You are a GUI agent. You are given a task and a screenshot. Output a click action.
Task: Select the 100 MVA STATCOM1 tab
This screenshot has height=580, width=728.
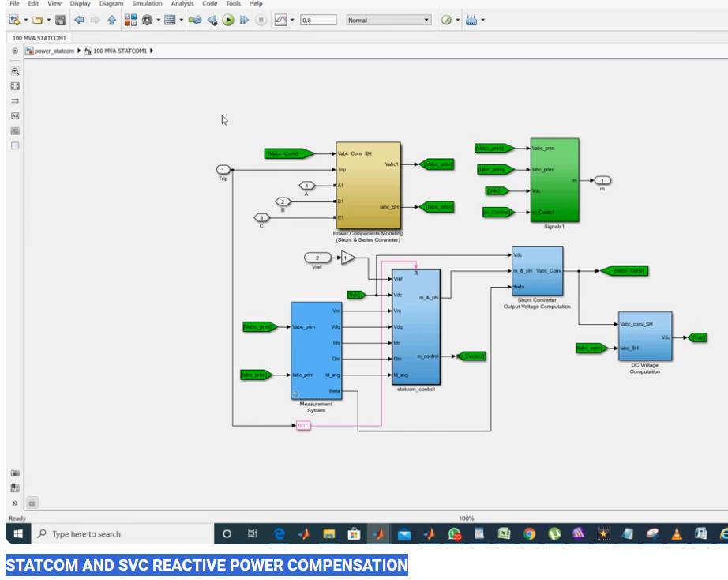pos(39,38)
